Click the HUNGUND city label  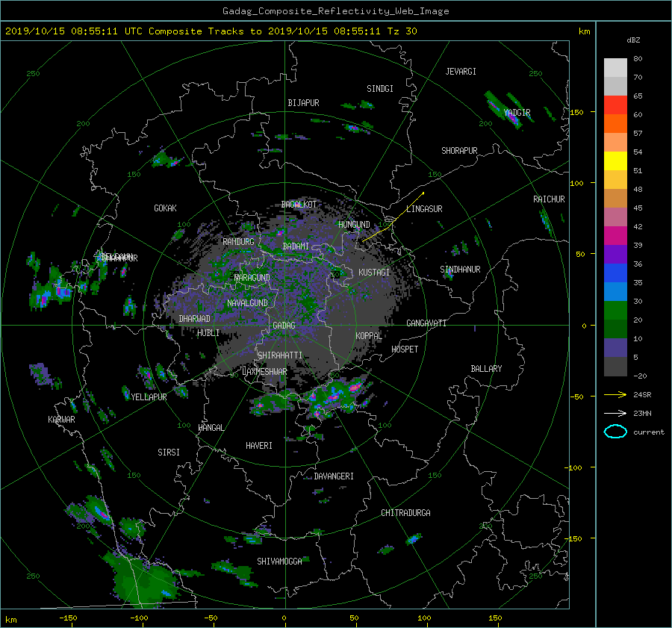click(x=354, y=224)
